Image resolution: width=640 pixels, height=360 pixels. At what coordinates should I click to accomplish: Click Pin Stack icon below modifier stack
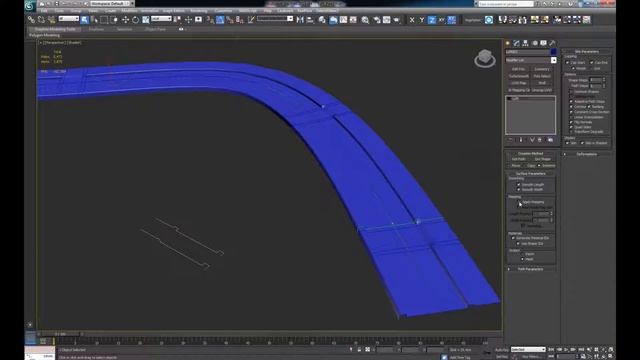[x=510, y=140]
